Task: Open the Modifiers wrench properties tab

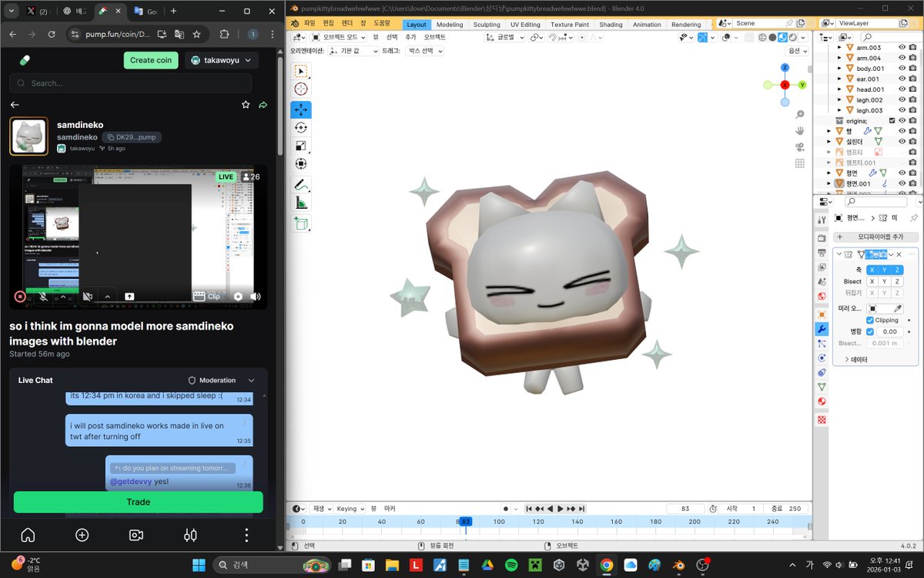Action: pos(822,329)
